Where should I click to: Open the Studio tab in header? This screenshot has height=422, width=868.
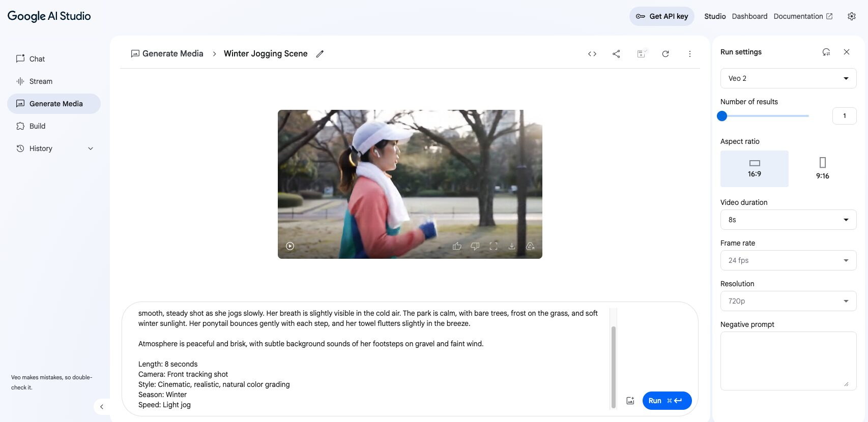[715, 16]
